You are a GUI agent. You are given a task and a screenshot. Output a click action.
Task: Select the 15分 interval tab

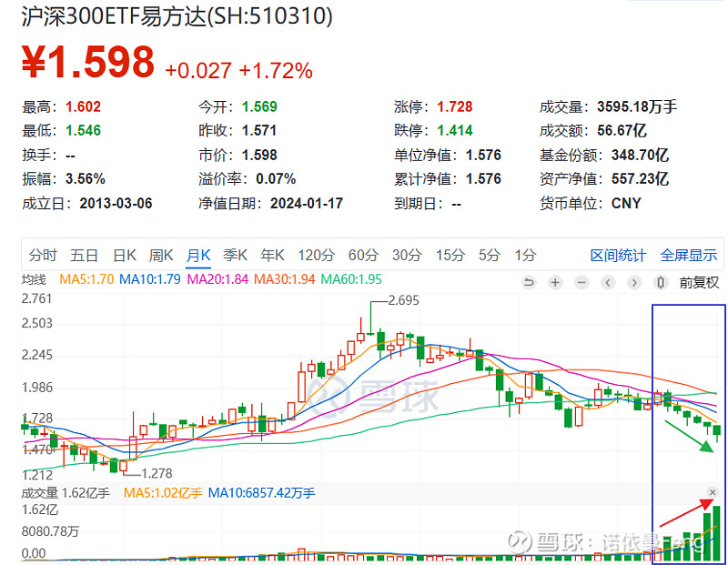pyautogui.click(x=450, y=255)
